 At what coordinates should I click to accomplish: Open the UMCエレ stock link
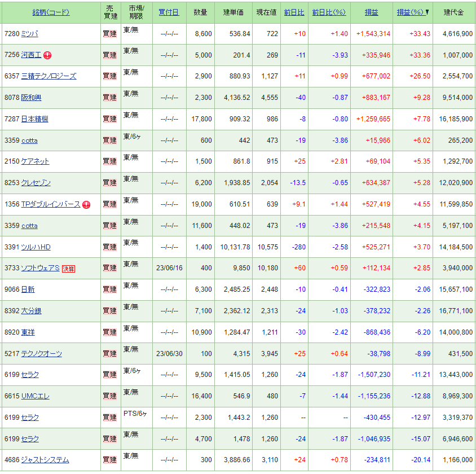[x=35, y=396]
